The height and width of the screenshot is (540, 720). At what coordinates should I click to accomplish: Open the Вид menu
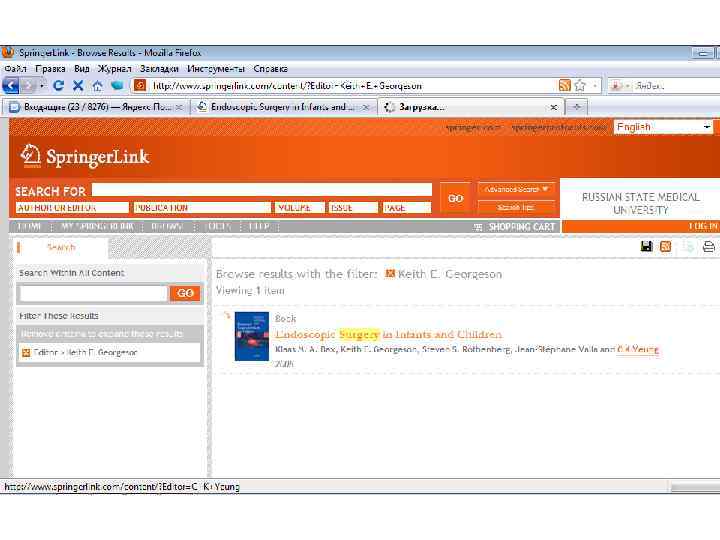[82, 69]
